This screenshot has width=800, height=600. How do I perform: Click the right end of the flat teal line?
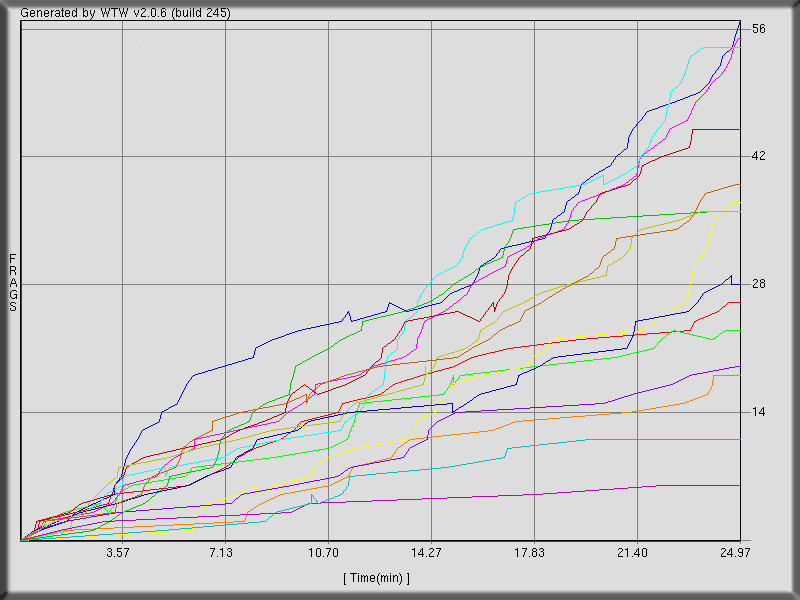pyautogui.click(x=739, y=439)
